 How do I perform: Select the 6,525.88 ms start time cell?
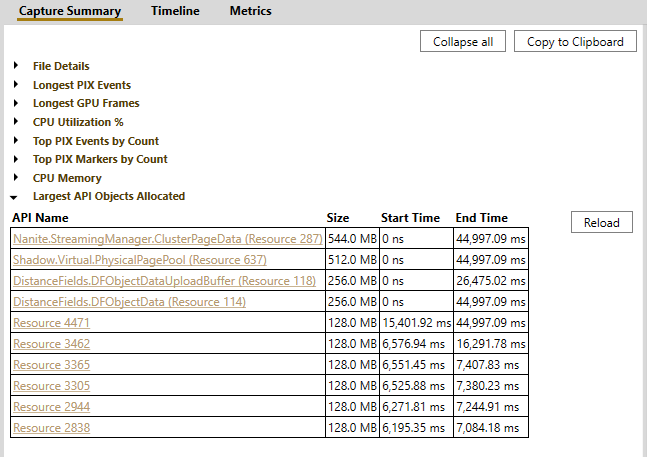click(x=416, y=386)
